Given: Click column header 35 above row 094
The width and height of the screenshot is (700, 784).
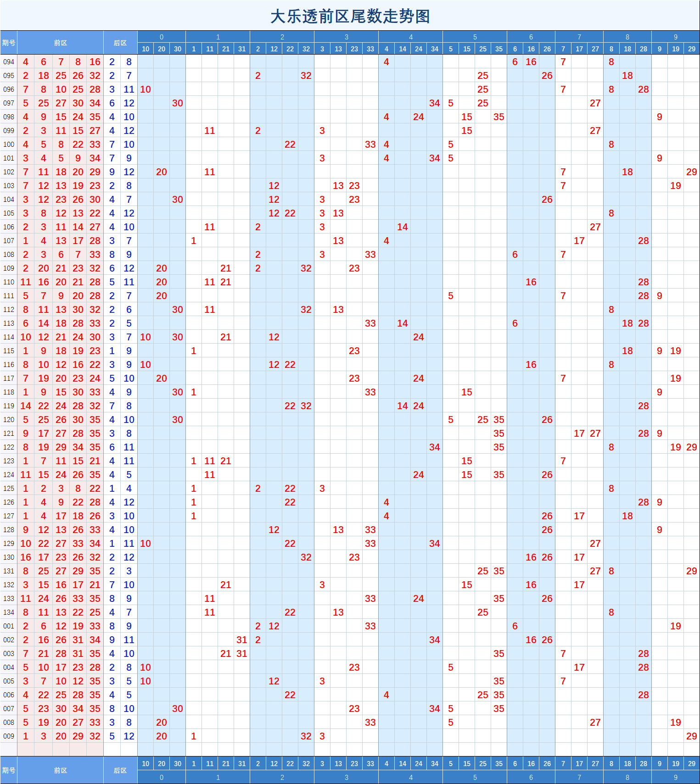Looking at the screenshot, I should coord(499,49).
